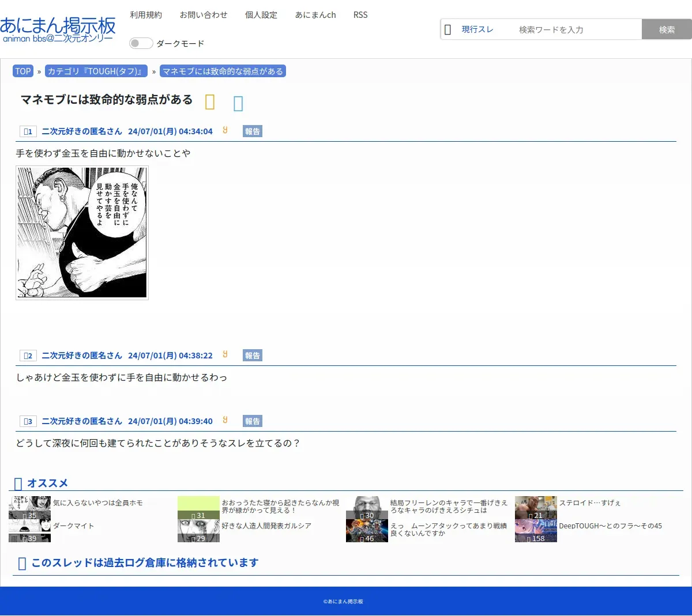Open thumbnail for DeepTOUGH thread
The height and width of the screenshot is (616, 692).
coord(536,531)
